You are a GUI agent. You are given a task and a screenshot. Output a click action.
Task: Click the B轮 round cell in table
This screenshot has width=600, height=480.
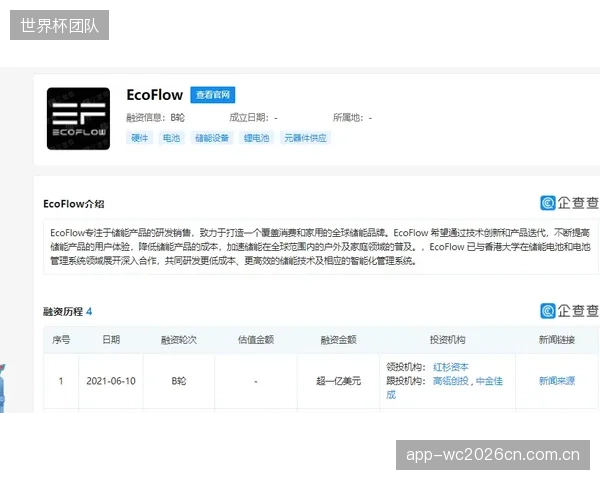point(179,381)
